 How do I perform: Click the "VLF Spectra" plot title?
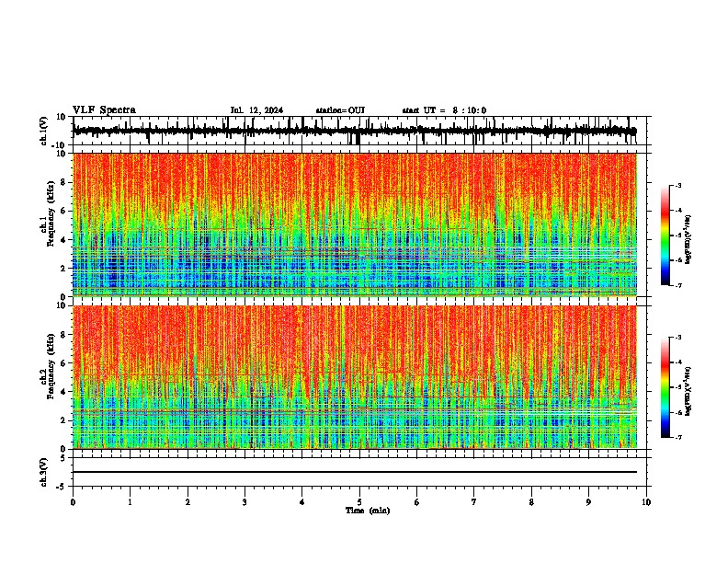tap(104, 110)
